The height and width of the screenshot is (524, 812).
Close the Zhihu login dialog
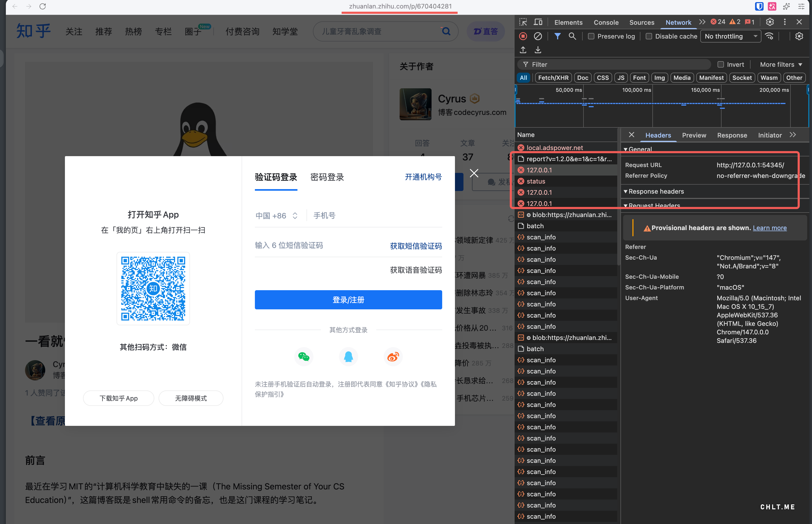(x=474, y=173)
